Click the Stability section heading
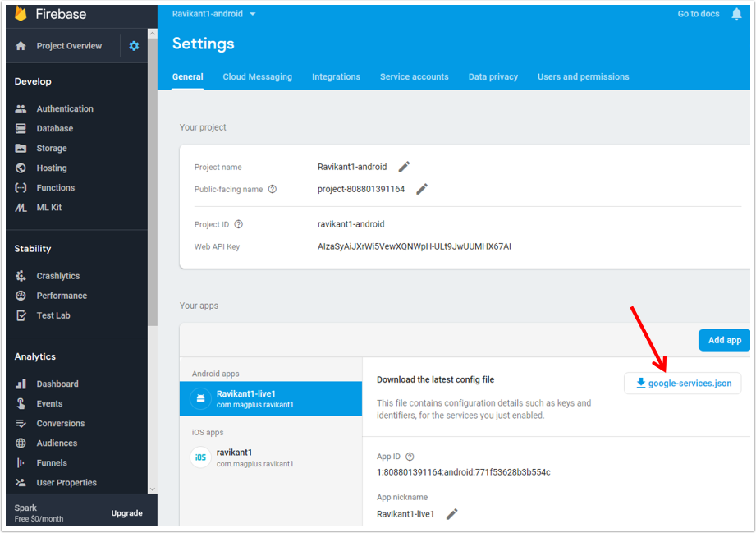Viewport: 756px width, 533px height. point(33,249)
